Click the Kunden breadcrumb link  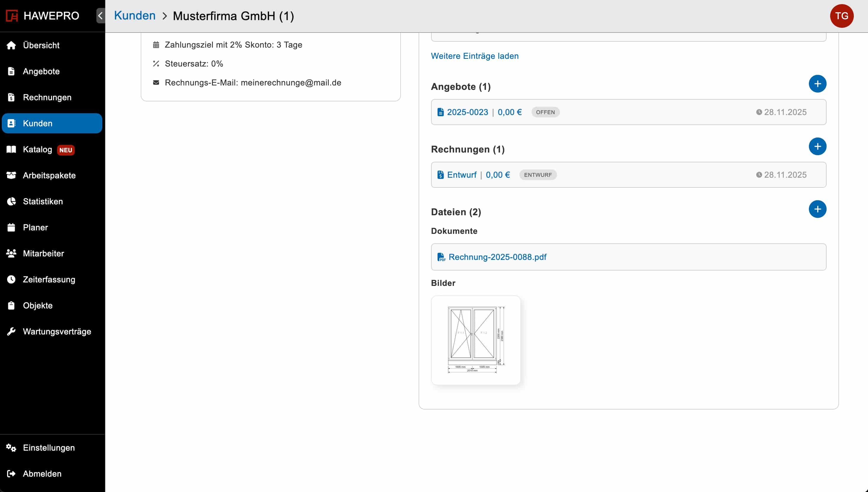135,16
